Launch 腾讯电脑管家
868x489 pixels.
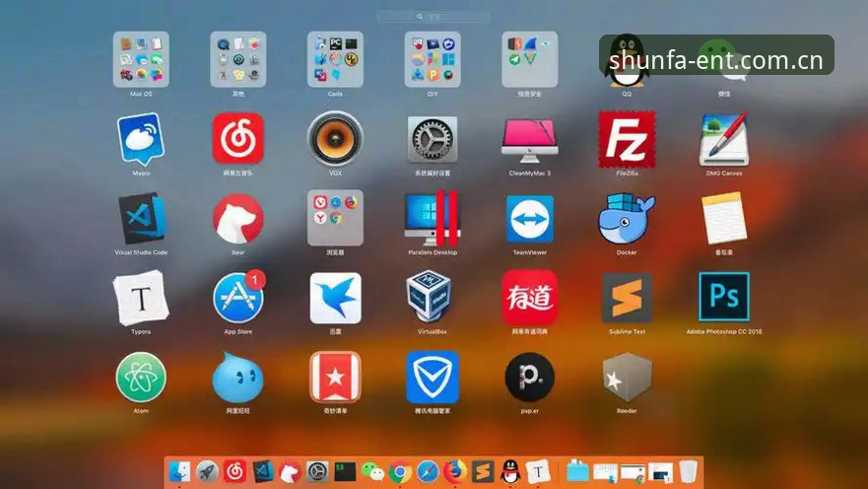pyautogui.click(x=433, y=378)
